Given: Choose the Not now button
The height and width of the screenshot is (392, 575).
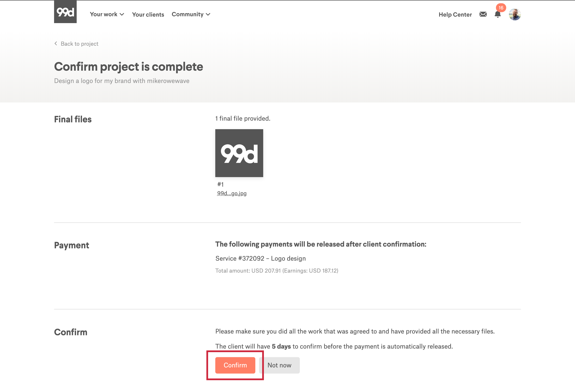Looking at the screenshot, I should 279,365.
